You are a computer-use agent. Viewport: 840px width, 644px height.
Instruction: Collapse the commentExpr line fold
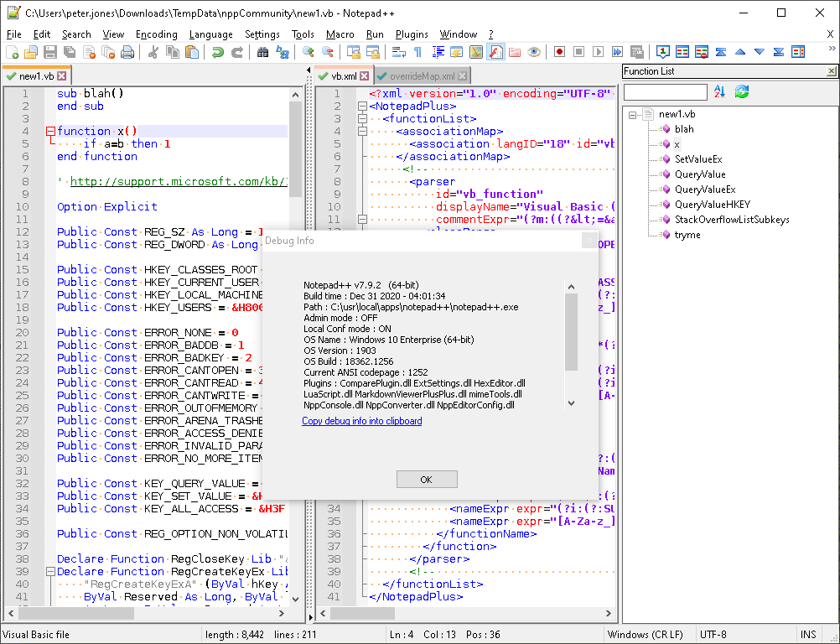362,219
